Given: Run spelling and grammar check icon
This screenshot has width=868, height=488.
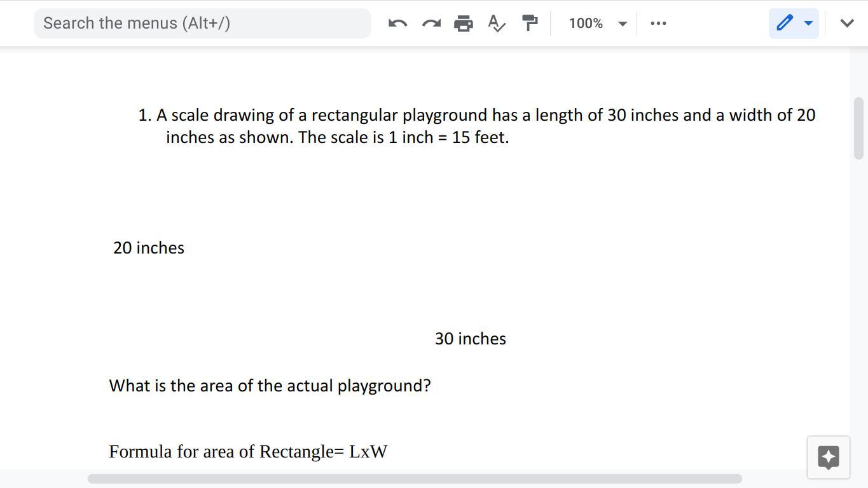Looking at the screenshot, I should 497,24.
